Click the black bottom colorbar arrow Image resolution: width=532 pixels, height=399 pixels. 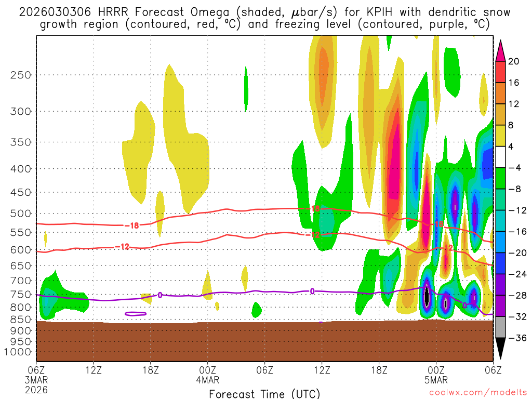(x=500, y=349)
